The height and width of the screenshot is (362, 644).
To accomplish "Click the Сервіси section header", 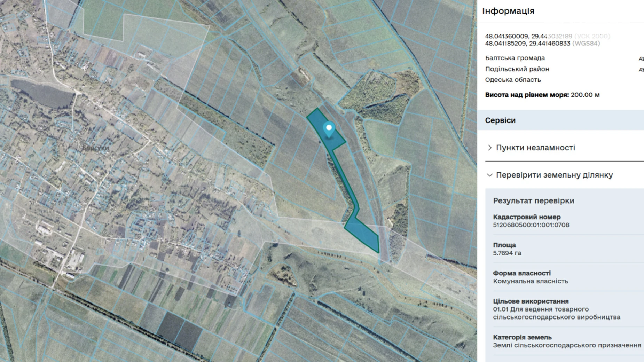I will pos(500,120).
